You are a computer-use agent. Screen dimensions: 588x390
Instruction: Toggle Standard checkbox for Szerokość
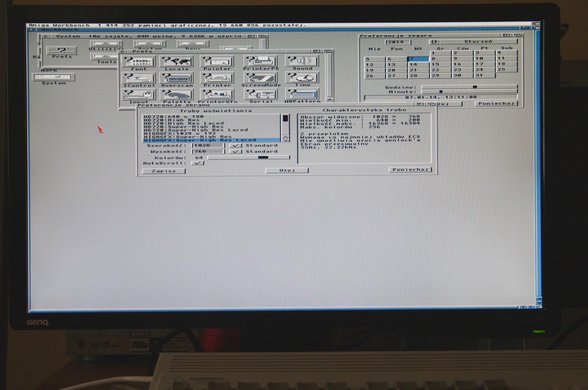tap(236, 146)
